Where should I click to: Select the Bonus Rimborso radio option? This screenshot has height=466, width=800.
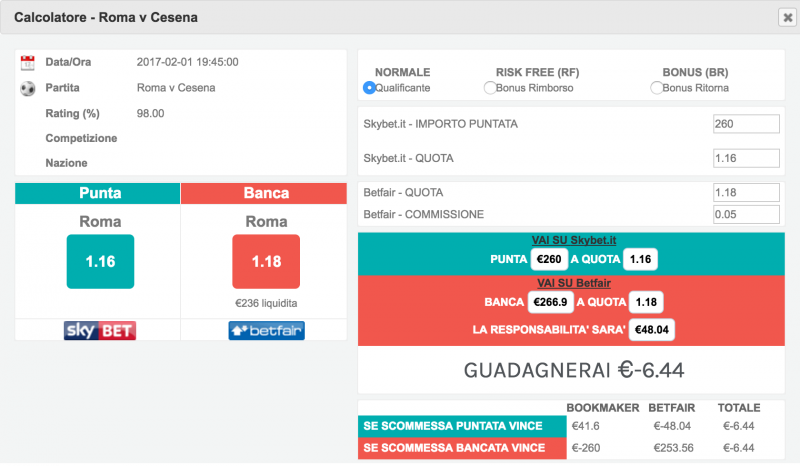click(x=489, y=88)
